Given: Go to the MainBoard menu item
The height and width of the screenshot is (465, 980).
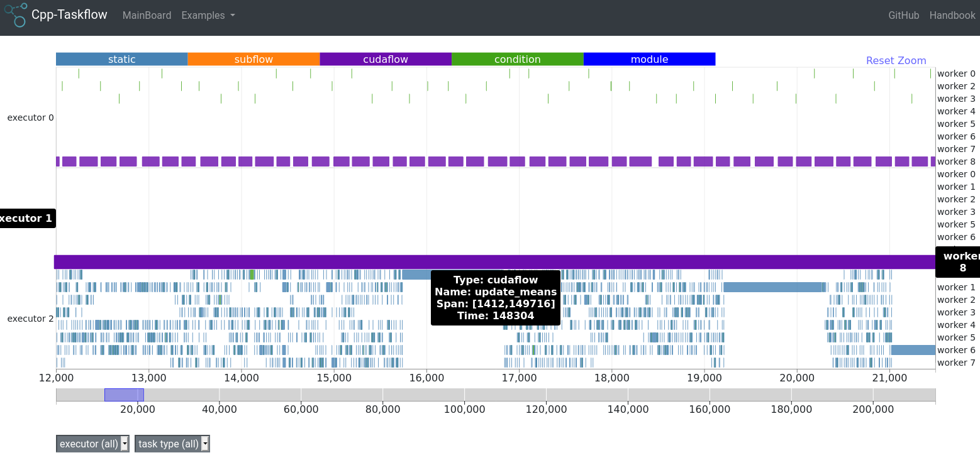Looking at the screenshot, I should click(147, 15).
